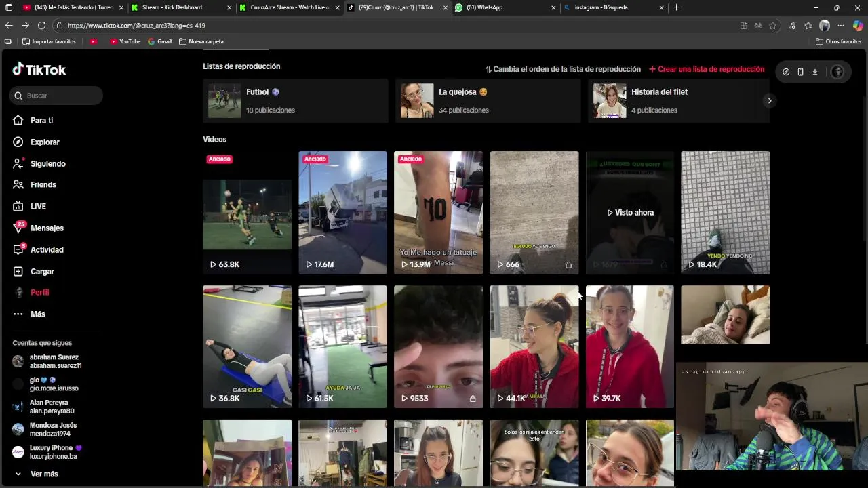The width and height of the screenshot is (868, 488).
Task: Open video with 44.1K views
Action: pyautogui.click(x=534, y=346)
